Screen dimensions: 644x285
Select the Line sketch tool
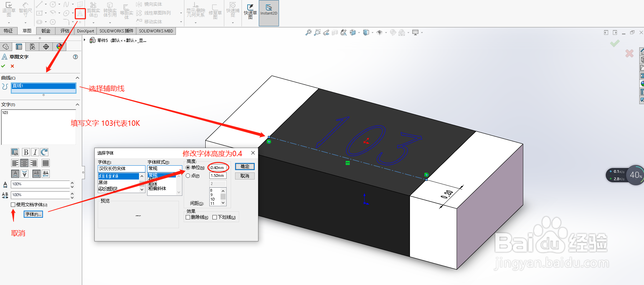coord(40,4)
